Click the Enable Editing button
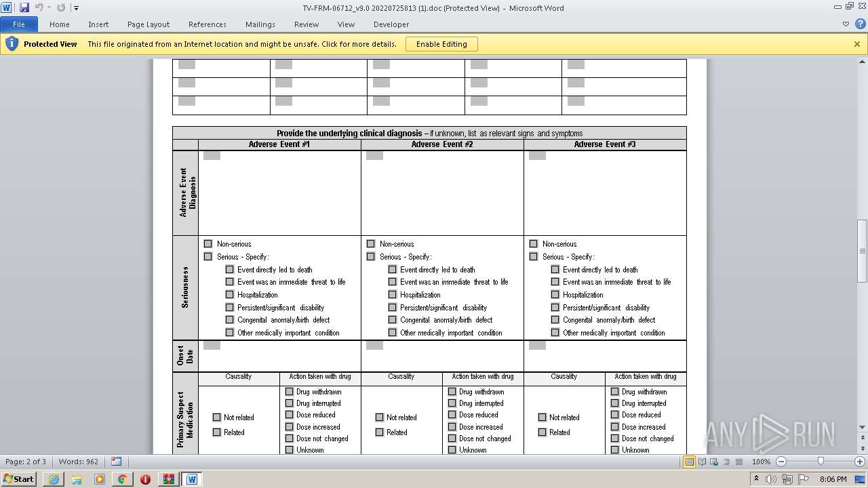Viewport: 868px width, 488px height. tap(441, 44)
